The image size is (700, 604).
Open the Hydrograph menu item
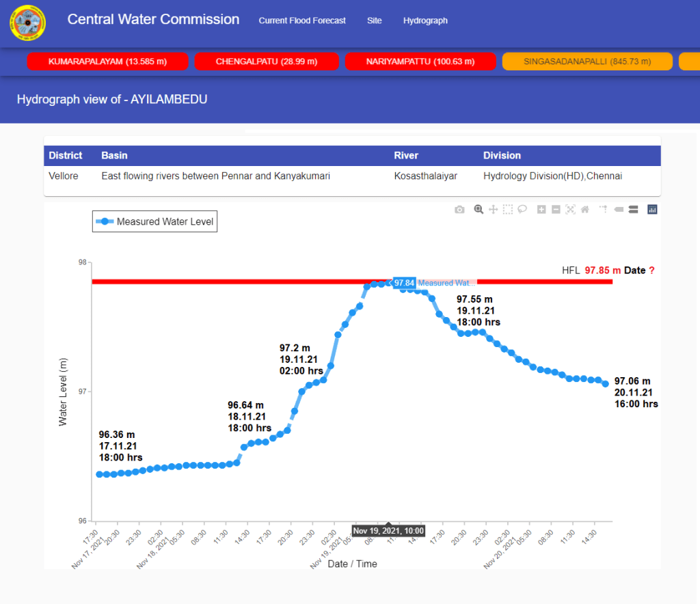click(x=425, y=20)
